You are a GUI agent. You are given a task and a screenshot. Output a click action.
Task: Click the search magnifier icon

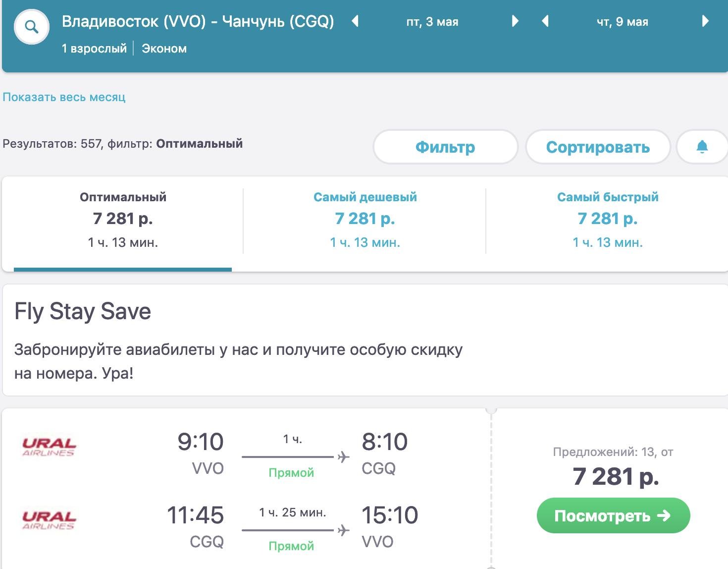coord(32,27)
